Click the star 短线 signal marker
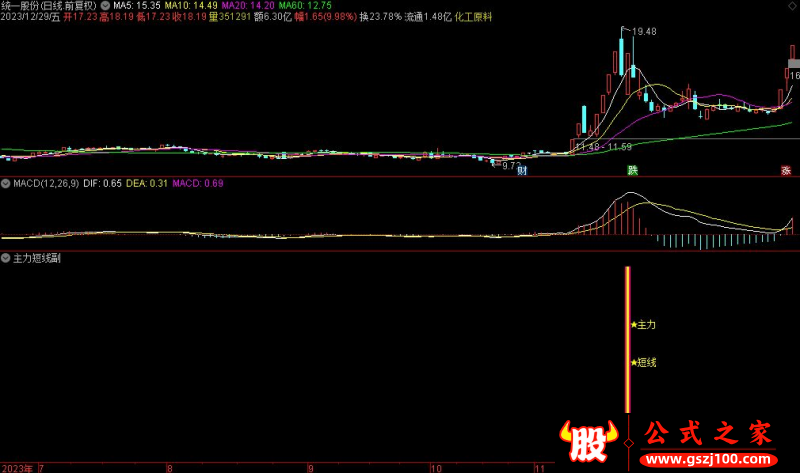800x473 pixels. tap(643, 362)
